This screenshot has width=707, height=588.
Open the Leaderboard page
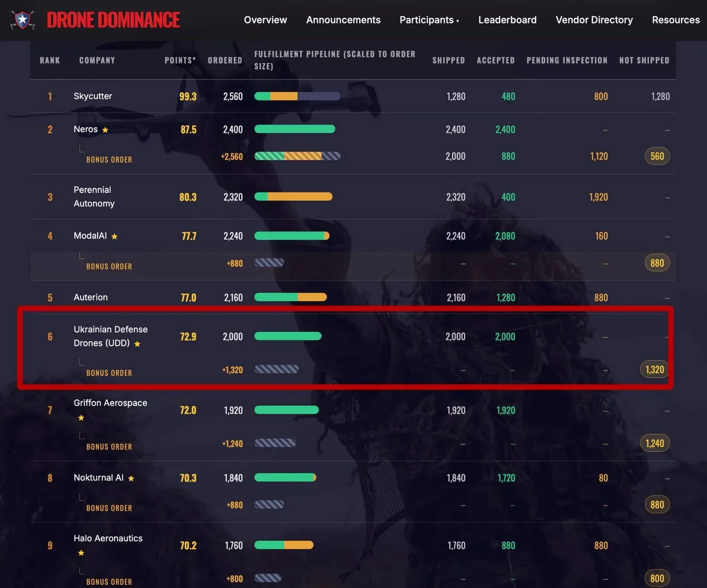coord(507,20)
